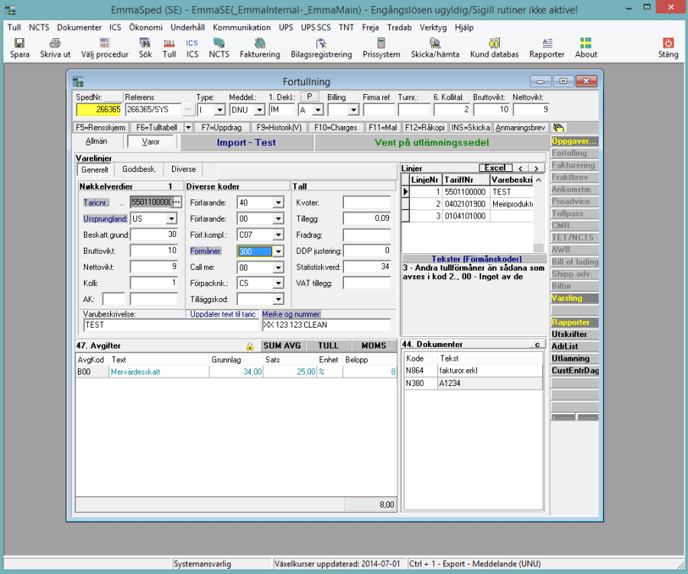Open dropdown arrow after F6=Tulltabell
Image resolution: width=688 pixels, height=574 pixels.
(x=188, y=128)
